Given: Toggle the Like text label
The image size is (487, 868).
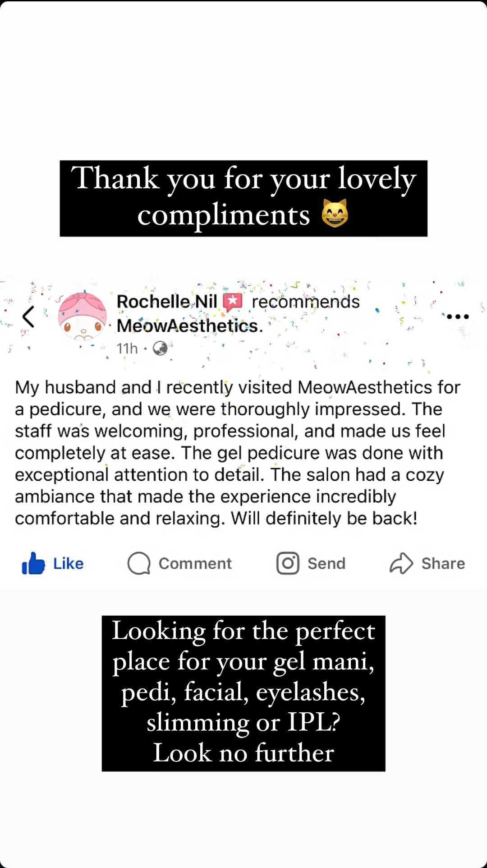Looking at the screenshot, I should coord(68,563).
